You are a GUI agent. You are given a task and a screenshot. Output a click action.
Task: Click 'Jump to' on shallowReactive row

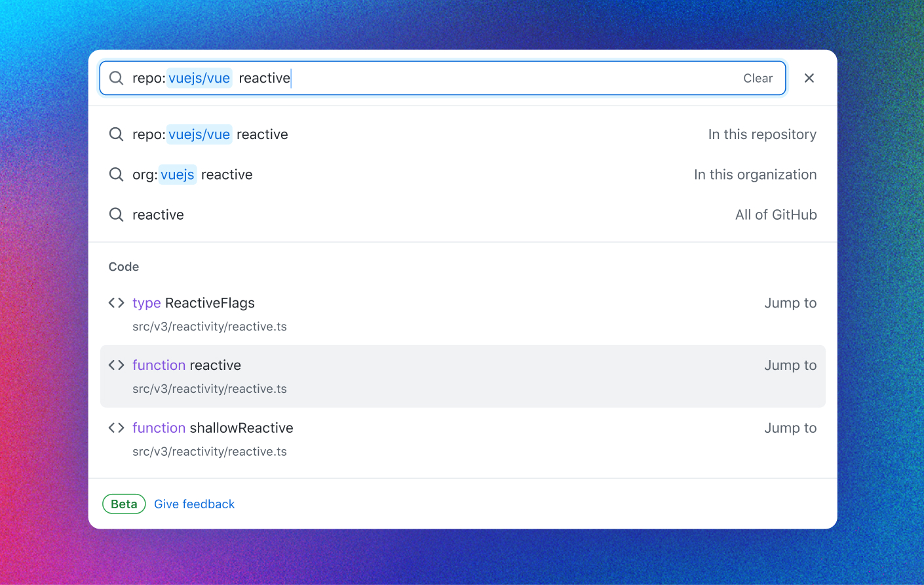790,428
